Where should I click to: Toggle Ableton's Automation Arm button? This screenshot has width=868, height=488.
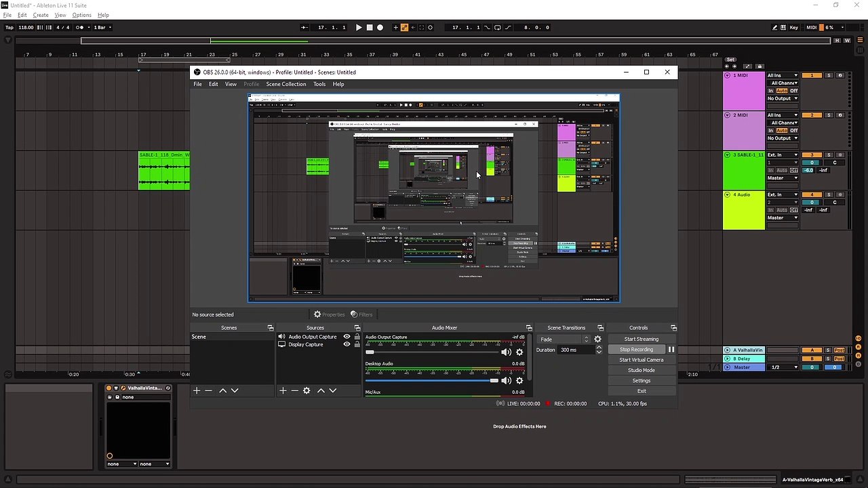[x=405, y=28]
